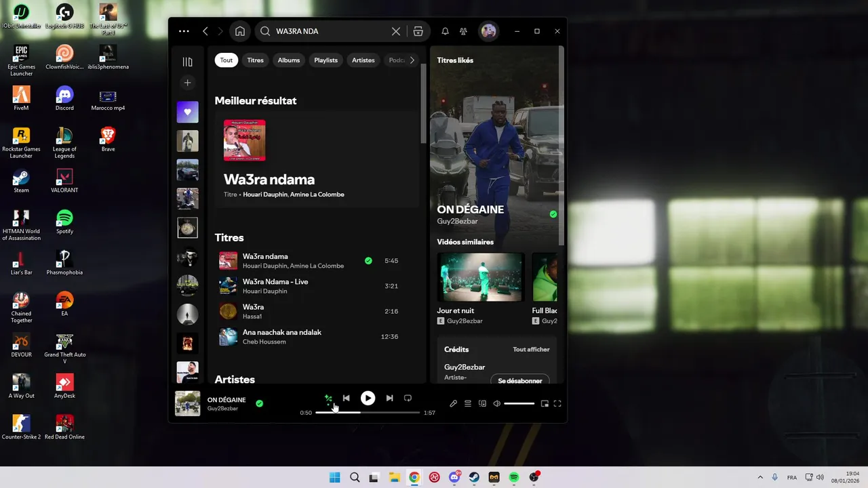Screen dimensions: 868x488
Task: Open VALORANT desktop shortcut
Action: point(64,181)
